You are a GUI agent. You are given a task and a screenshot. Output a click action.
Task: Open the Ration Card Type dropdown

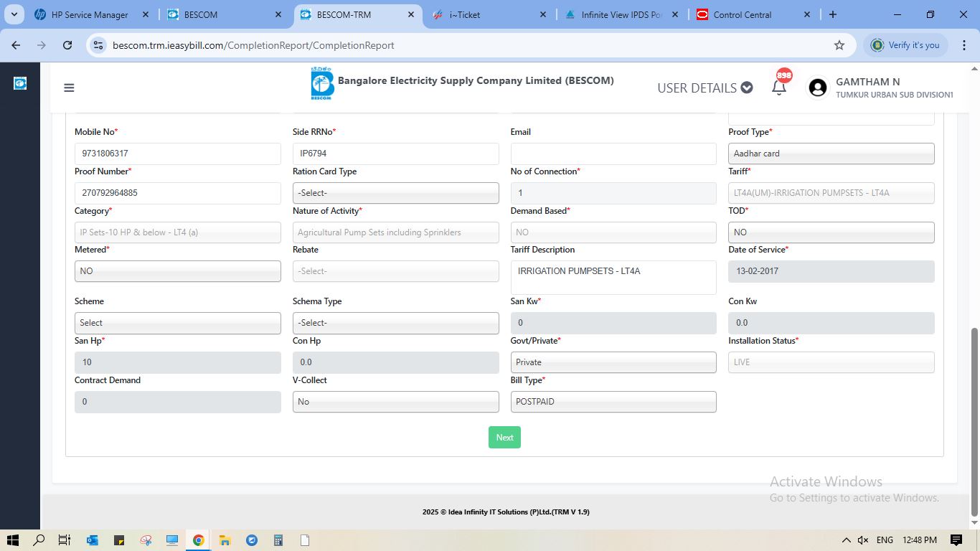[395, 193]
